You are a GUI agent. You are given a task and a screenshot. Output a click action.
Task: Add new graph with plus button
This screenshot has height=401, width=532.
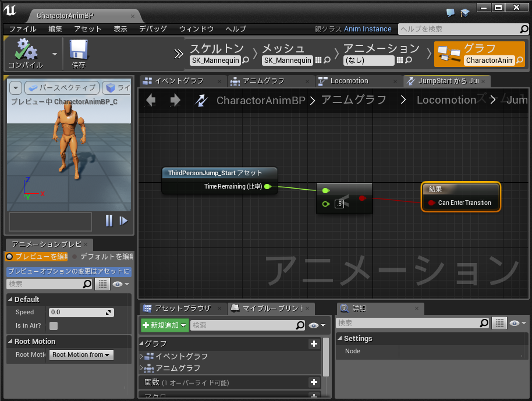[x=314, y=343]
